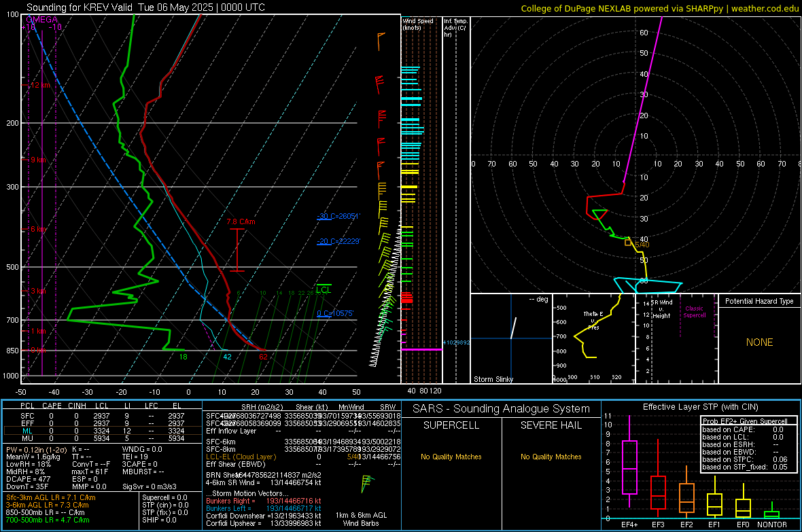Click the '9 km' height marker

(38, 160)
